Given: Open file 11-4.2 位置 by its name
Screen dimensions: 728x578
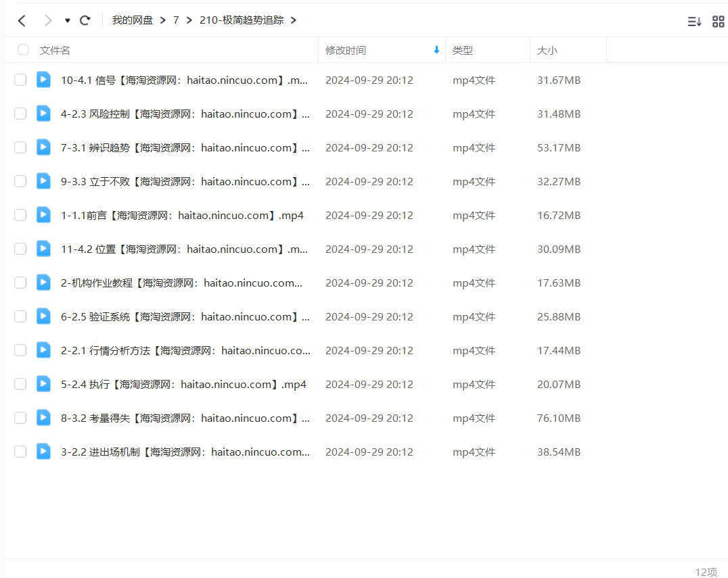Looking at the screenshot, I should tap(184, 249).
